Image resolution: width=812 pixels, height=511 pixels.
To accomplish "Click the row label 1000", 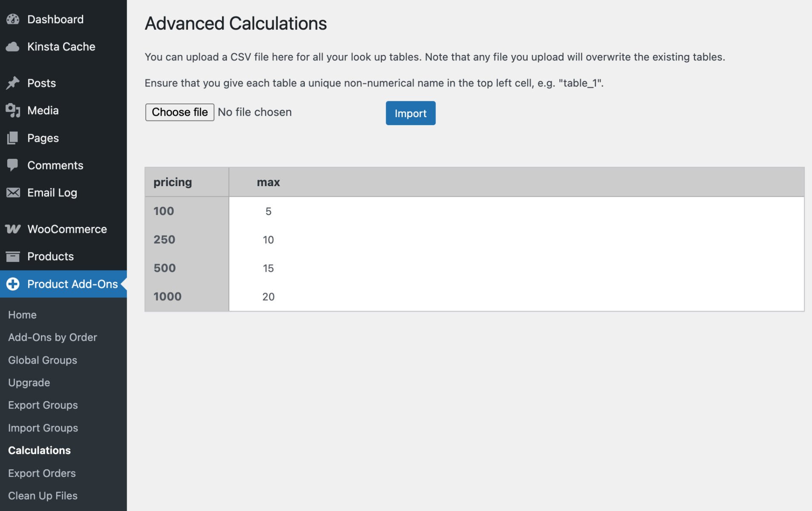I will point(167,296).
